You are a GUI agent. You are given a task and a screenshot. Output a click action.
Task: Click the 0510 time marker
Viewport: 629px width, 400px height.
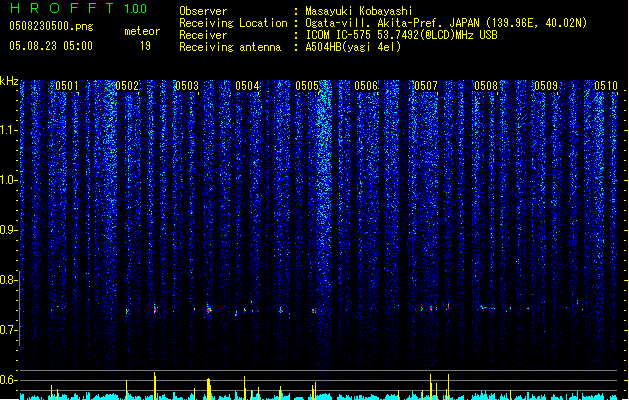[x=606, y=86]
